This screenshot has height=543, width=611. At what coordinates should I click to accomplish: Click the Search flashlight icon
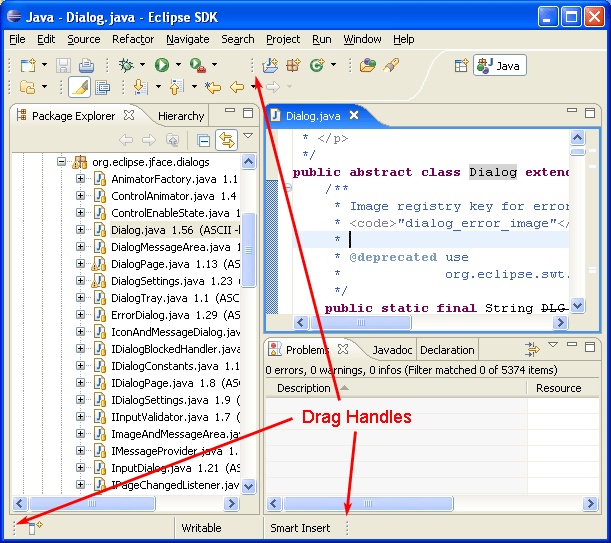coord(391,65)
